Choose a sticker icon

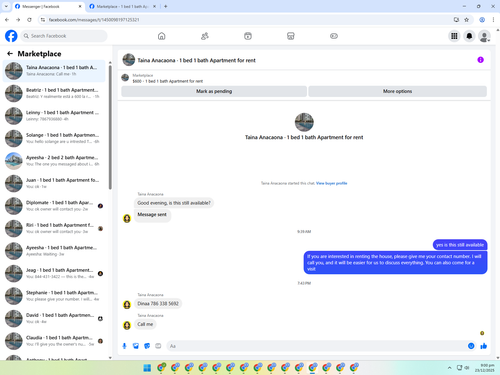click(x=147, y=346)
